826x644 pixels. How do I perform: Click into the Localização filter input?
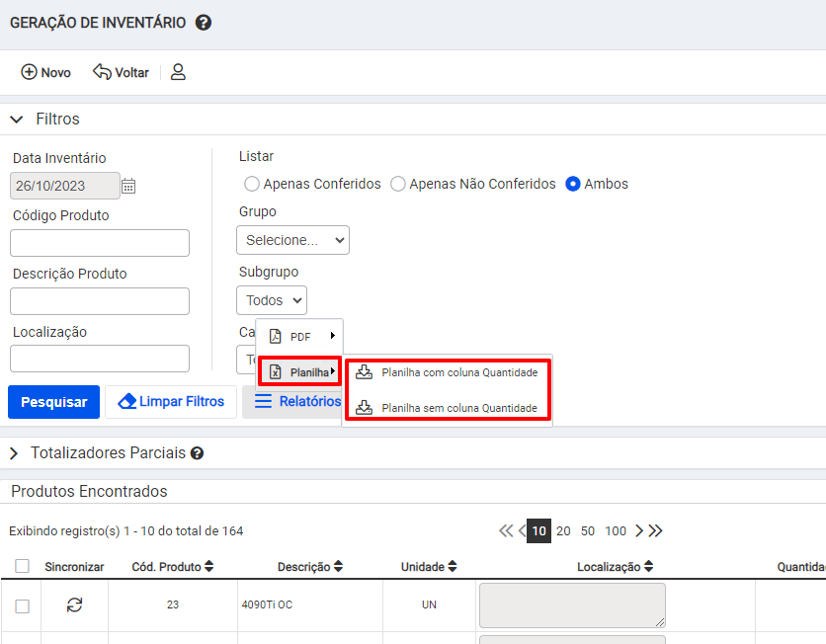tap(100, 359)
